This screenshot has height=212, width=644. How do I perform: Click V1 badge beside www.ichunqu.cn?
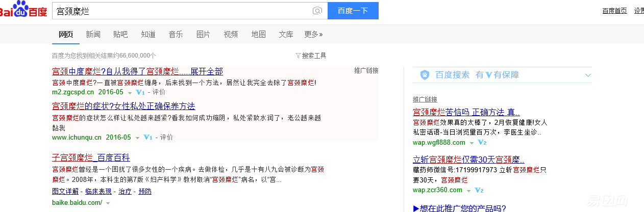148,137
